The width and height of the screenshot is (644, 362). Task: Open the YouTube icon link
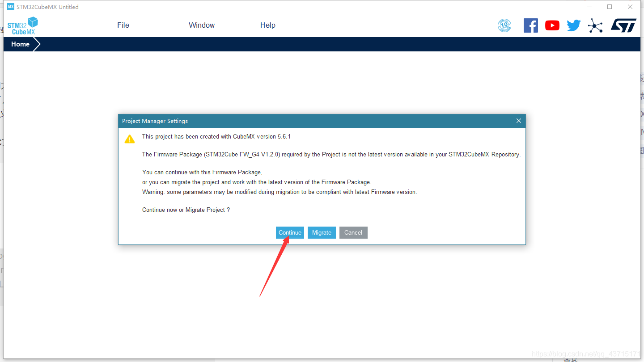pos(552,25)
